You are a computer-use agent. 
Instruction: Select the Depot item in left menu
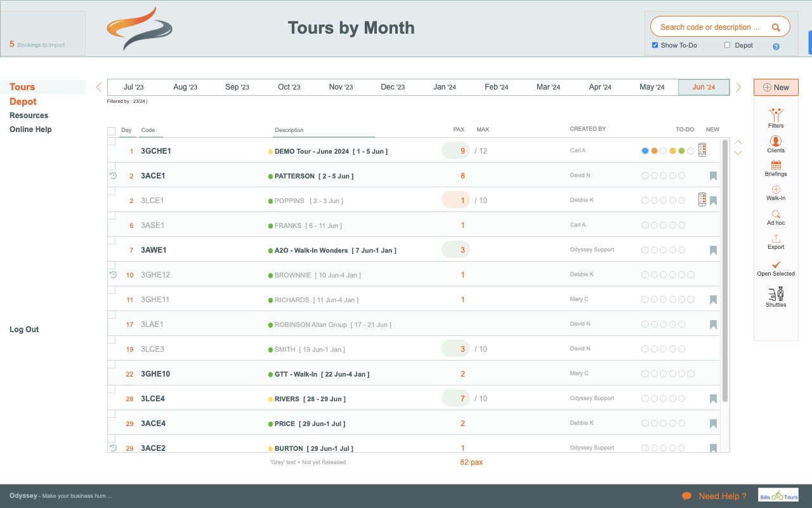pyautogui.click(x=23, y=102)
